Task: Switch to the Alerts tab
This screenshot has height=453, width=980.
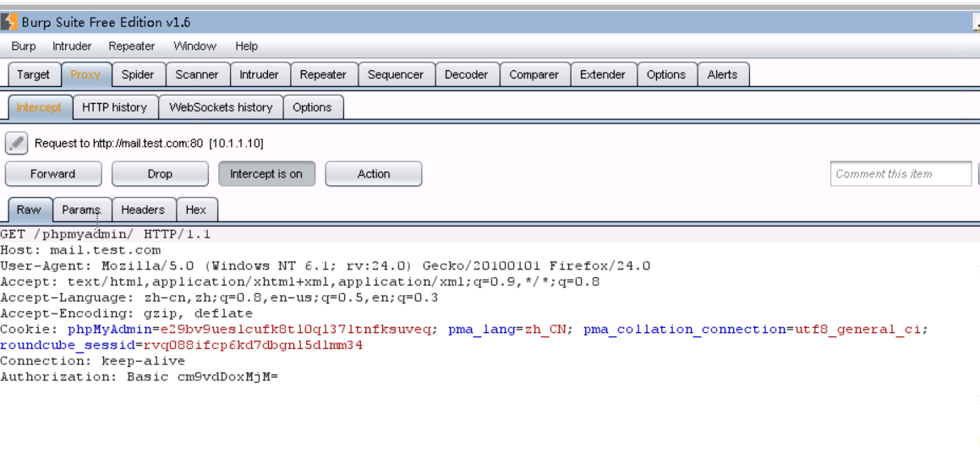Action: (722, 74)
